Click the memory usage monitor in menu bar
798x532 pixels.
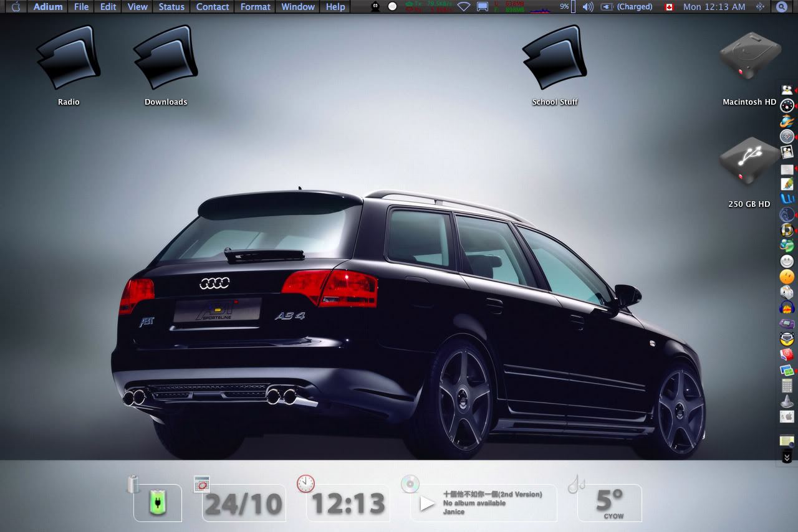point(509,7)
